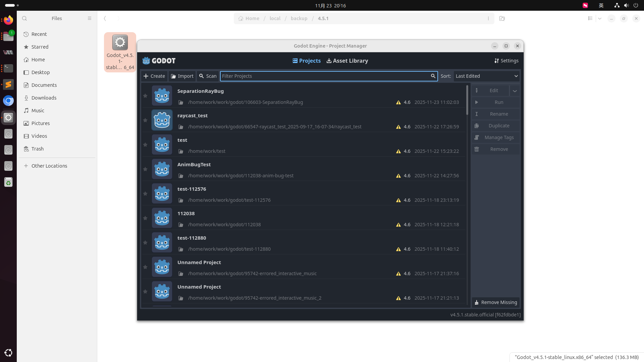
Task: Click the Godot logo icon in header
Action: pyautogui.click(x=146, y=61)
